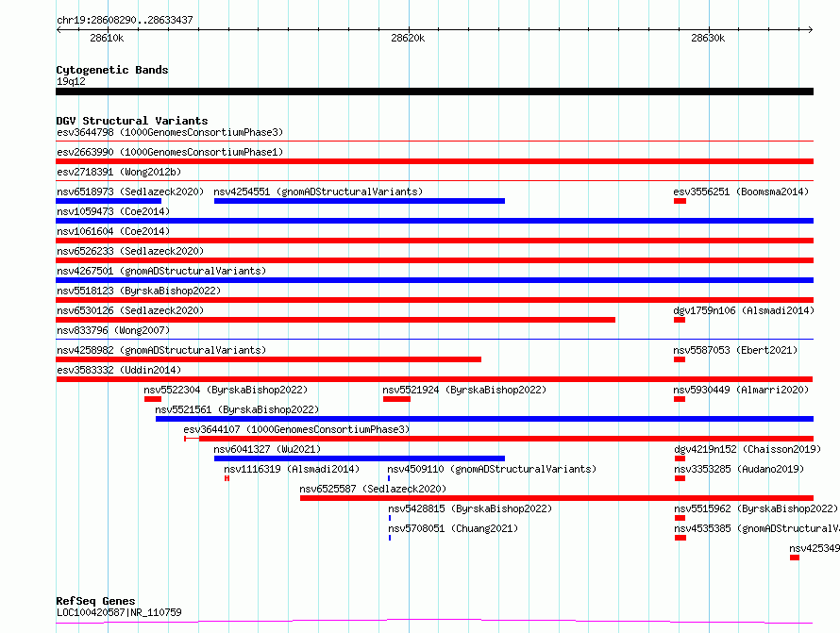Click the red marker under nsv425349
Screen dimensions: 840x633
point(795,558)
